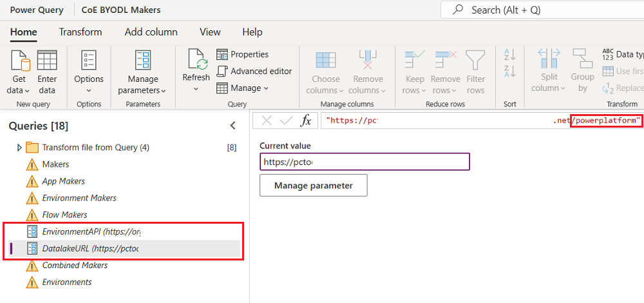The width and height of the screenshot is (644, 303).
Task: Click the Current value input field
Action: click(365, 162)
